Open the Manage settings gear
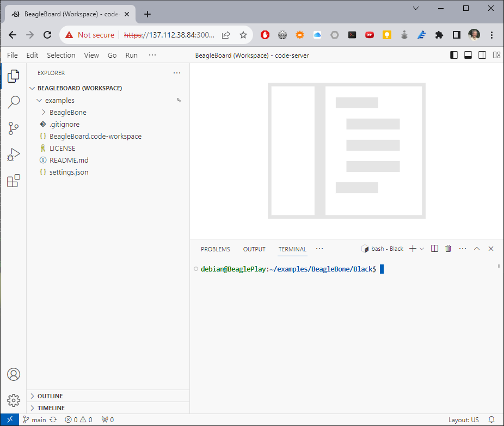The width and height of the screenshot is (504, 426). pyautogui.click(x=14, y=401)
